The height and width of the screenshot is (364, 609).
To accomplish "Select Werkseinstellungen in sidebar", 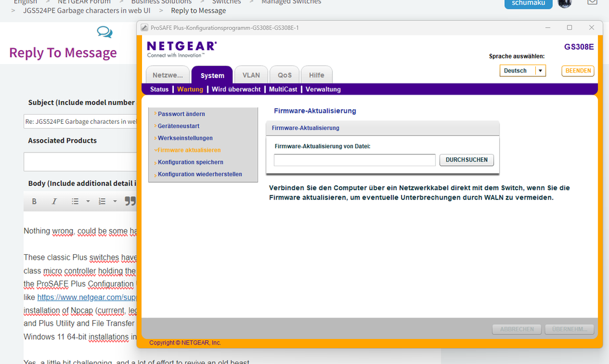I will pos(185,138).
